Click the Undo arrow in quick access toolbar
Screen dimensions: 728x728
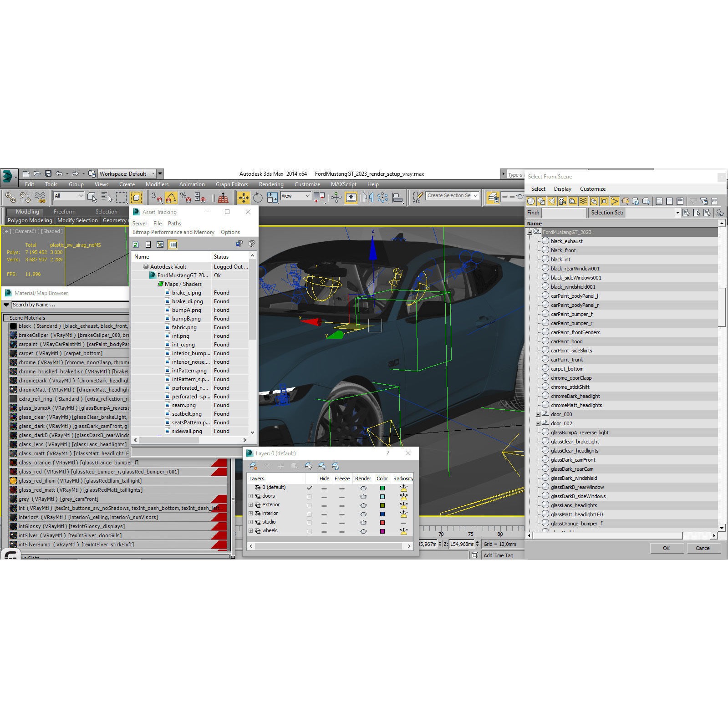point(59,173)
